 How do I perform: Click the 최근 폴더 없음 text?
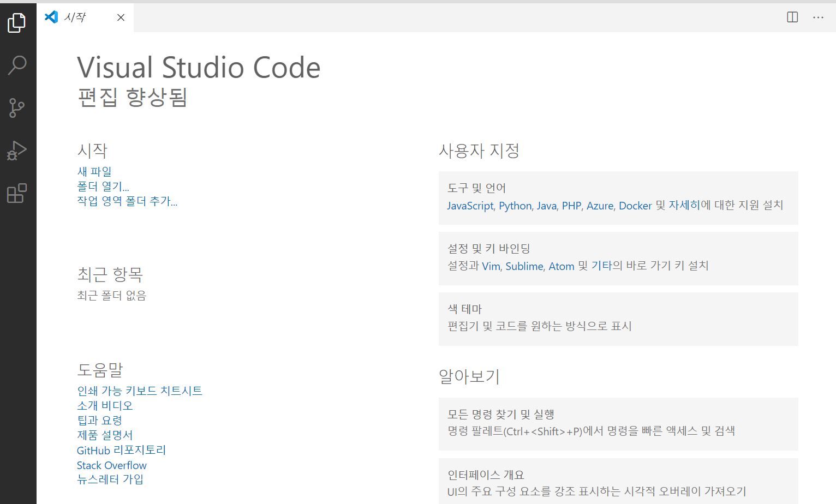(112, 296)
